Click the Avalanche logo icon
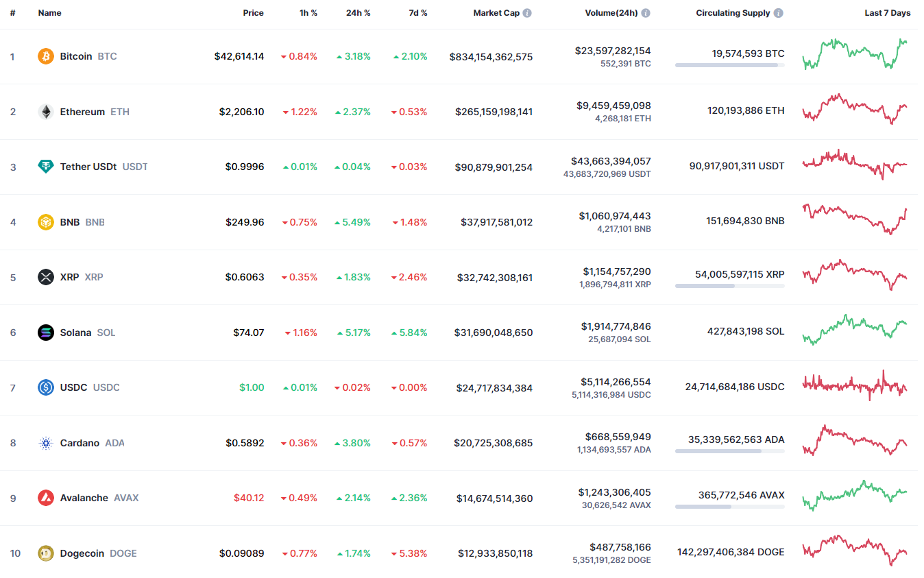The width and height of the screenshot is (924, 578). point(46,498)
